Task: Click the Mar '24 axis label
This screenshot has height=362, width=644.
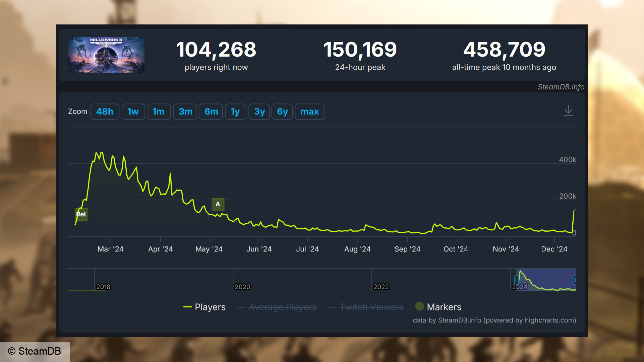Action: pyautogui.click(x=111, y=249)
